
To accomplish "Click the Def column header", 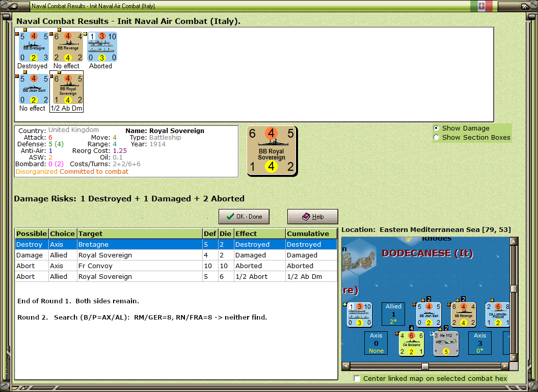I will point(210,233).
